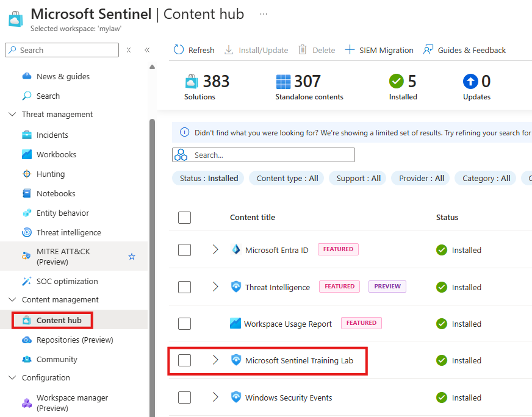The width and height of the screenshot is (532, 417).
Task: Click the Microsoft Sentinel header bag icon
Action: (x=16, y=19)
